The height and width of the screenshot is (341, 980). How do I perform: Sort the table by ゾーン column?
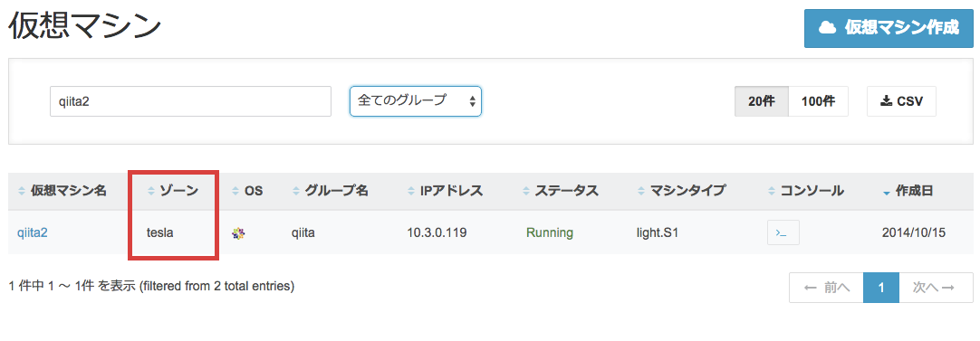(x=172, y=191)
